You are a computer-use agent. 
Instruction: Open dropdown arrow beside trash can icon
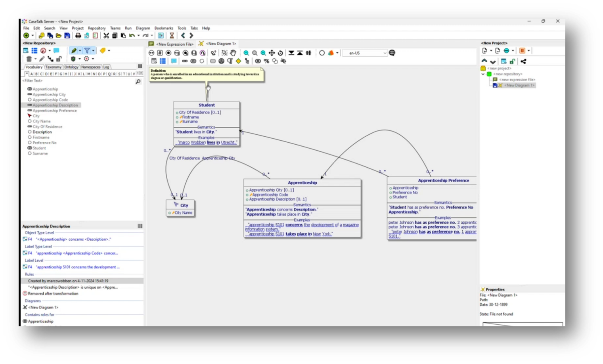click(35, 59)
